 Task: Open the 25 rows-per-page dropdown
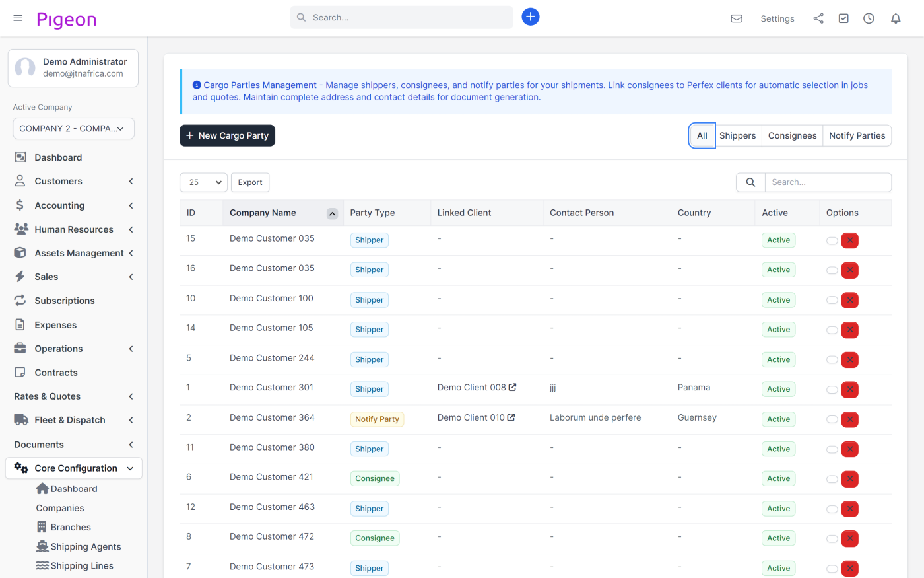(x=203, y=182)
